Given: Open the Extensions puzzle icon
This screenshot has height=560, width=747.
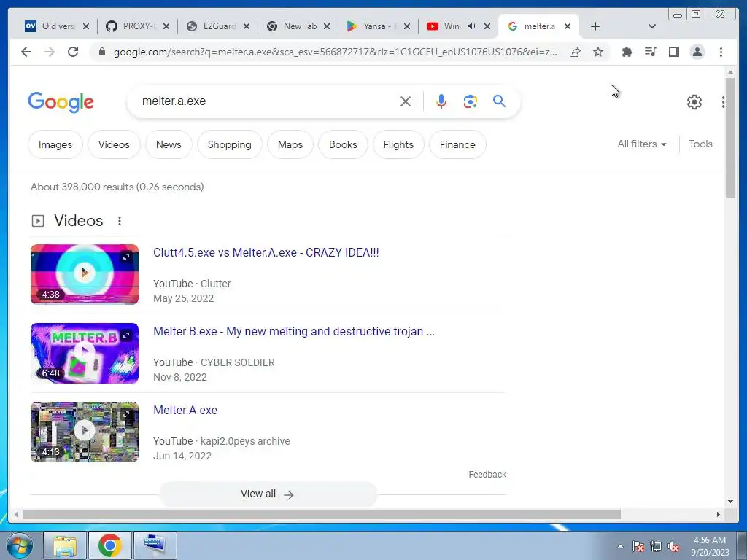Looking at the screenshot, I should point(627,52).
